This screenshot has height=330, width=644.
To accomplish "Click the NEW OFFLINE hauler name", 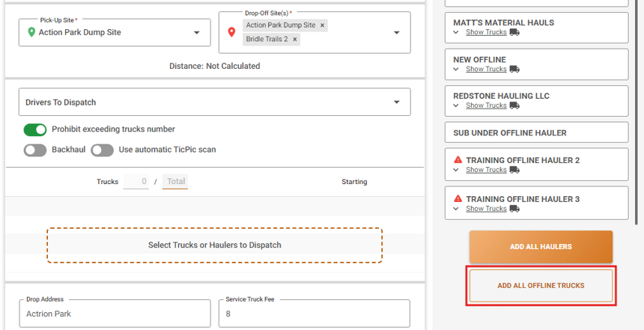I will pos(479,60).
